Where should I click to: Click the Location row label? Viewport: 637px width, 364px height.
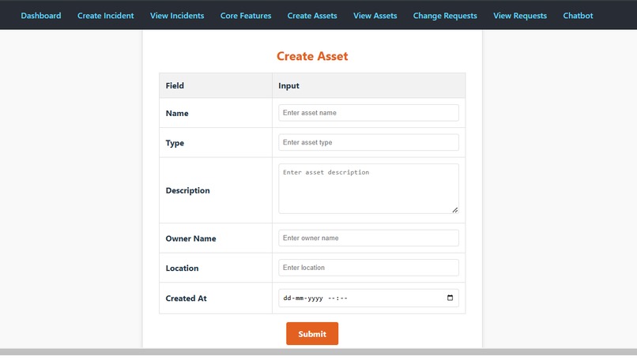[x=182, y=268]
